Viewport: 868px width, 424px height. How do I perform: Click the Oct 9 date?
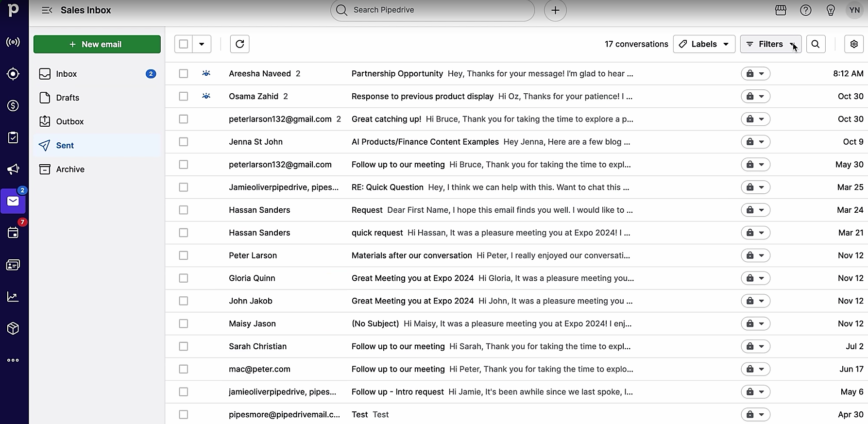[853, 142]
